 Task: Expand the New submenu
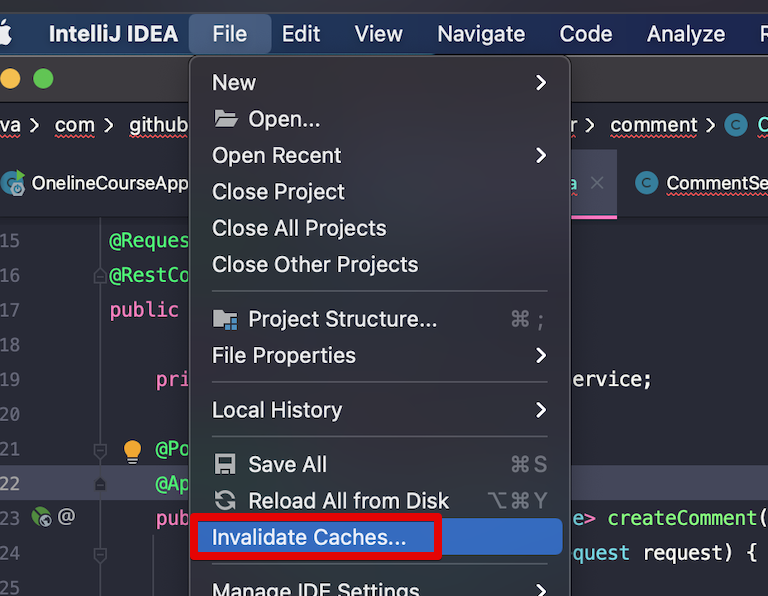[380, 83]
